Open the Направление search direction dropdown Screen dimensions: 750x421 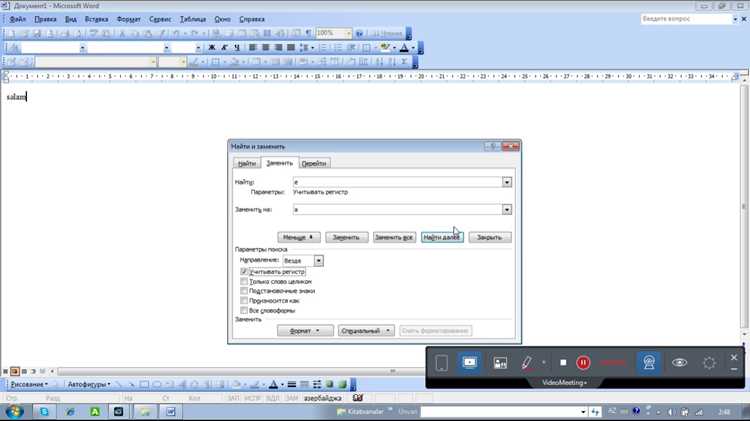tap(319, 261)
